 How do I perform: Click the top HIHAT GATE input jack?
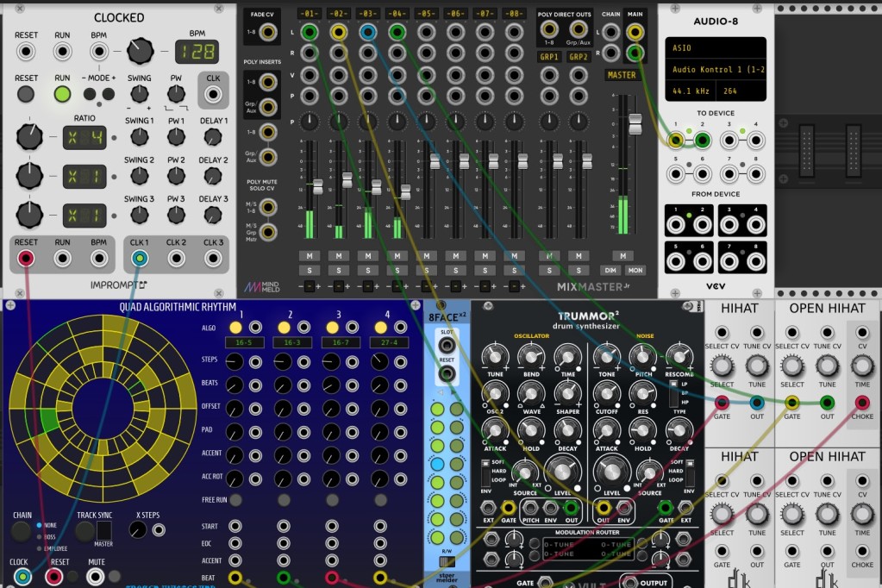(722, 402)
